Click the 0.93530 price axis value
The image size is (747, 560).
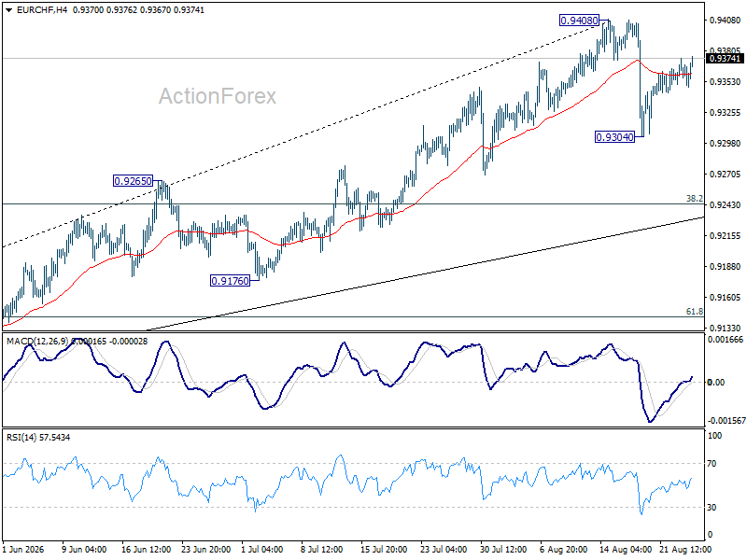tap(726, 82)
